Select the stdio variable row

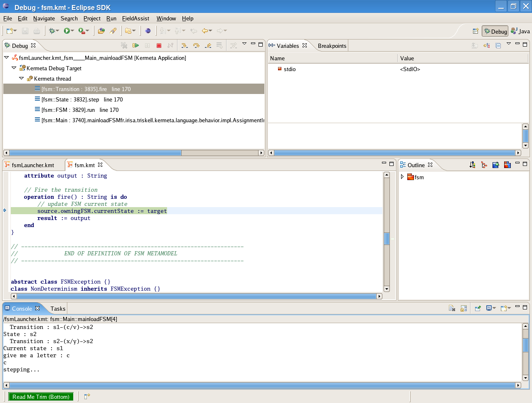pyautogui.click(x=398, y=69)
